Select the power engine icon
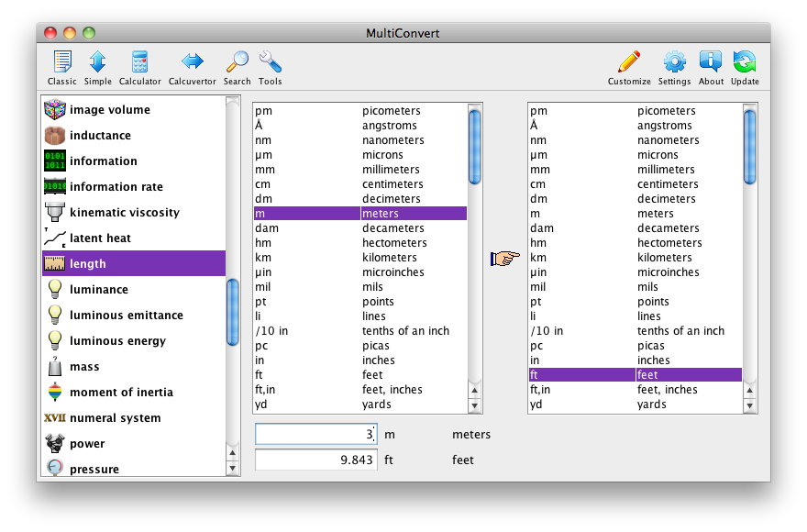This screenshot has height=532, width=807. [x=55, y=443]
